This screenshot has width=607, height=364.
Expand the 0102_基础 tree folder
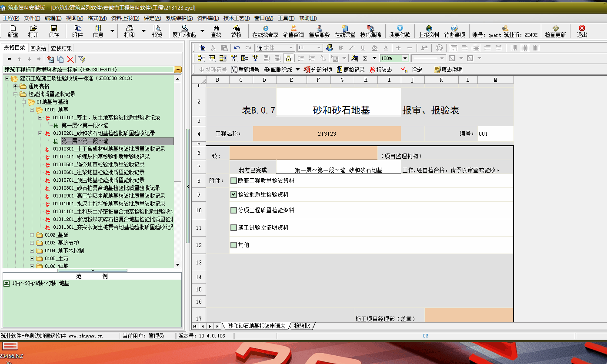(32, 235)
